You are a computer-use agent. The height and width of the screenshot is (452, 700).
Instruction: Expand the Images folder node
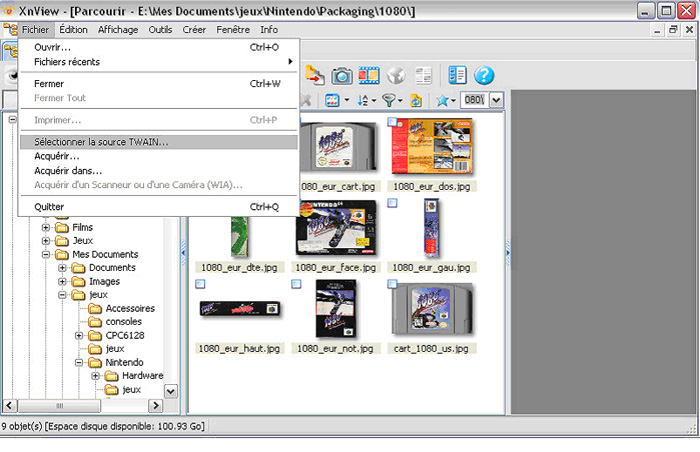[x=62, y=281]
